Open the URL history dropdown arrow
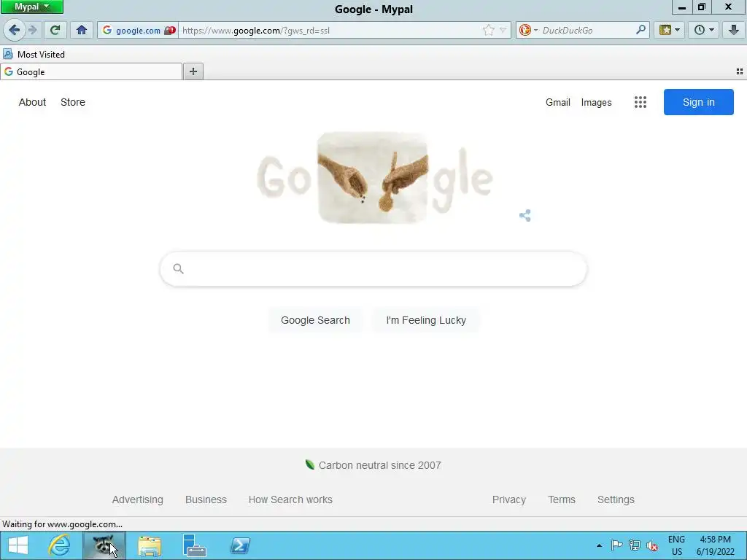 pos(503,31)
